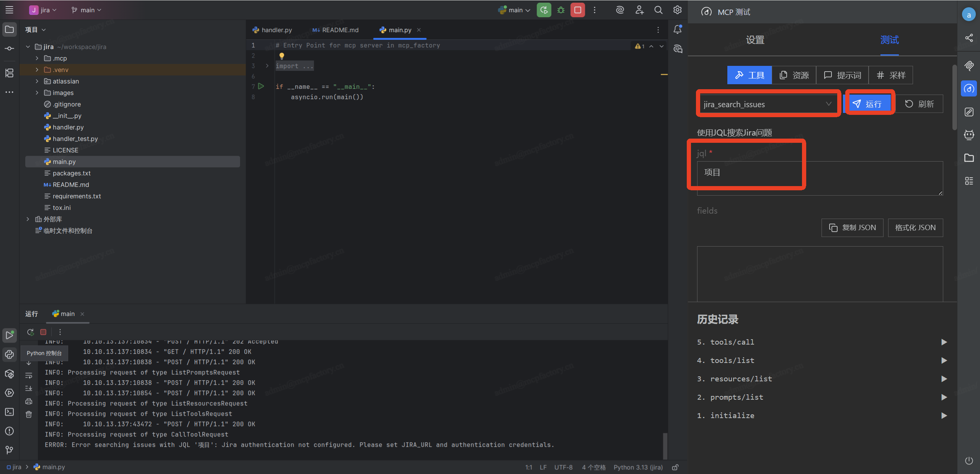This screenshot has height=474, width=980.
Task: Toggle read-only lock icon in status bar
Action: click(675, 467)
